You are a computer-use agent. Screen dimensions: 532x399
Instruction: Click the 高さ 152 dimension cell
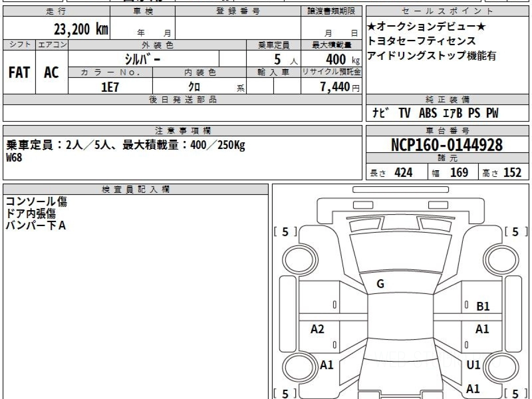(x=504, y=172)
